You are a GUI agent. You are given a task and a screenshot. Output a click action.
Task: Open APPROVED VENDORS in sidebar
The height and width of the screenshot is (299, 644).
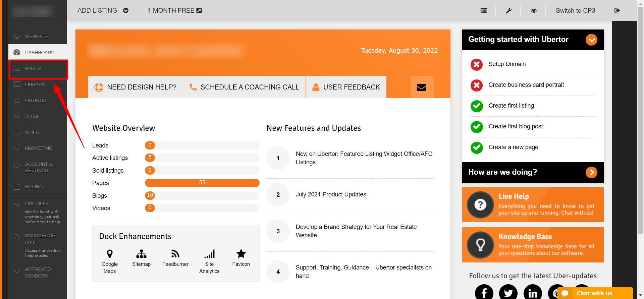point(38,272)
